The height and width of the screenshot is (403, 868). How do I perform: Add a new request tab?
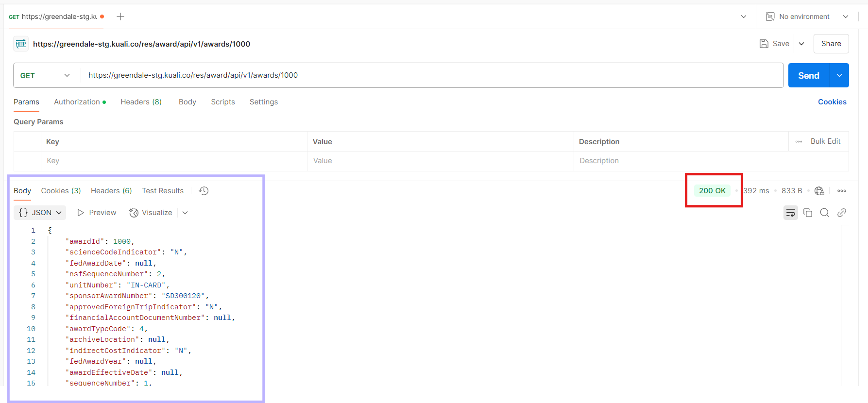point(120,17)
